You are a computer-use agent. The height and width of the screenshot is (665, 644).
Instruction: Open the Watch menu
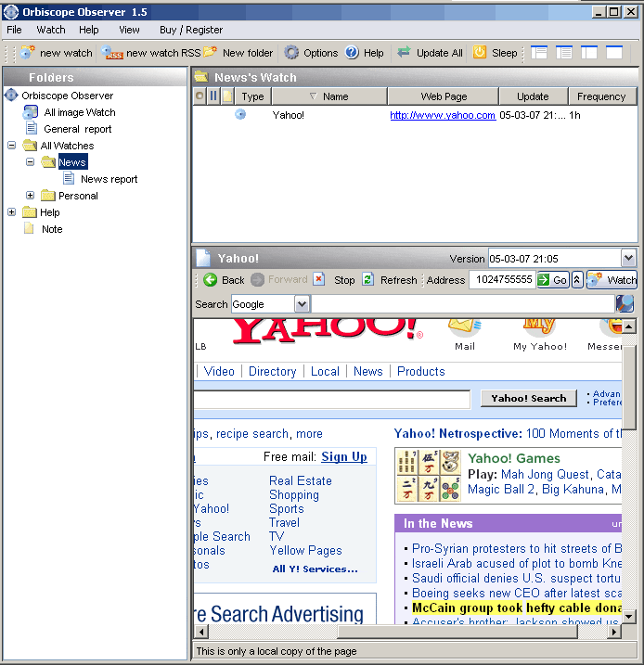[51, 30]
